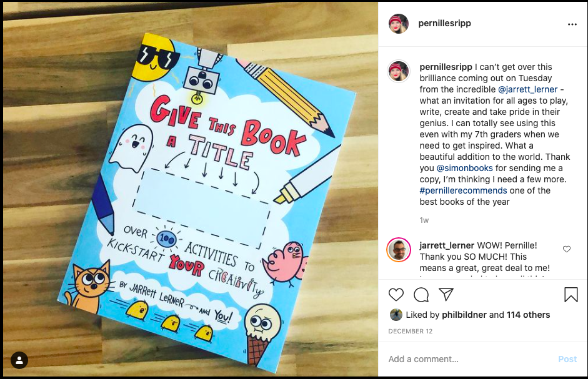Click pernillesripp avatar beside the caption
Screen dimensions: 588x379
coord(398,71)
